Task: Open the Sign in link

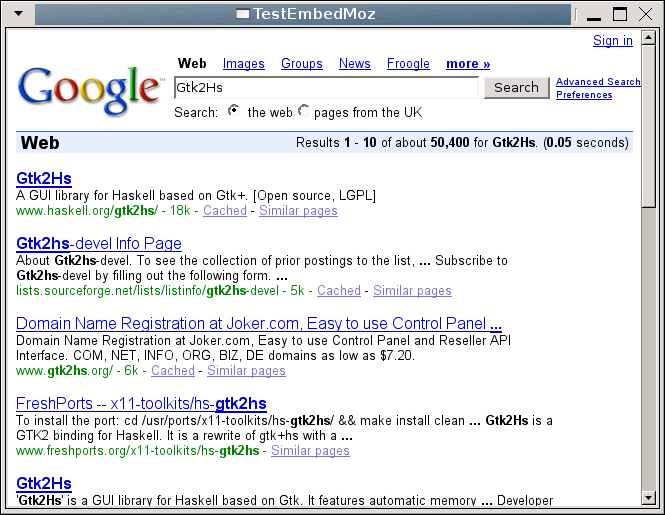Action: (x=612, y=40)
